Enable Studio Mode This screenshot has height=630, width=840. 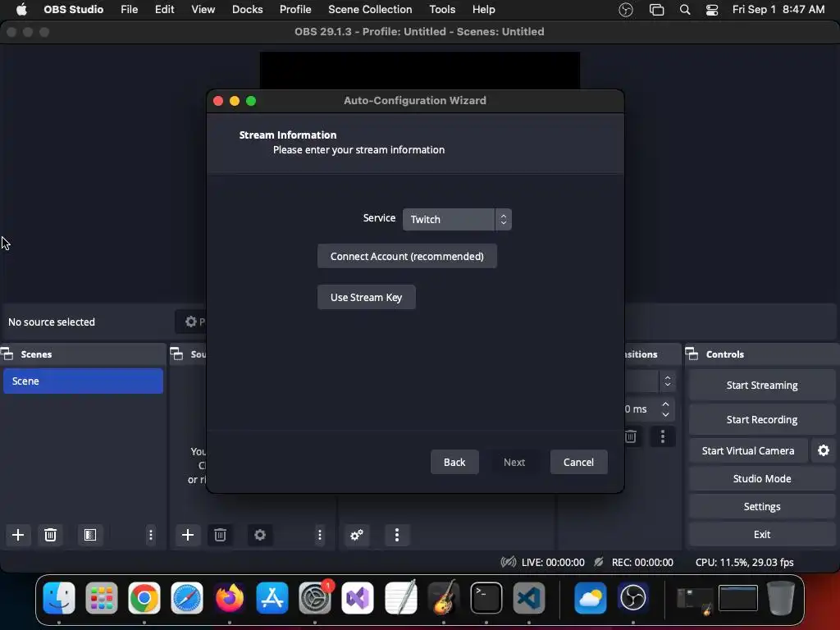coord(762,478)
